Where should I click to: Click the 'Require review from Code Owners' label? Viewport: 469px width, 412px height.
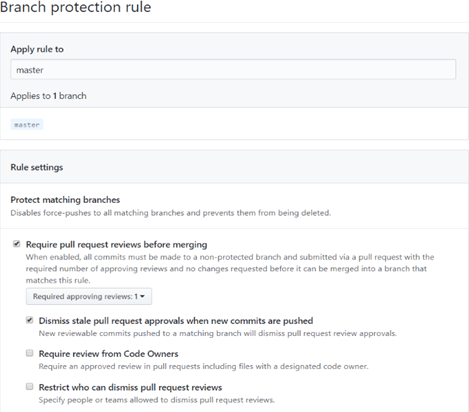pyautogui.click(x=108, y=354)
